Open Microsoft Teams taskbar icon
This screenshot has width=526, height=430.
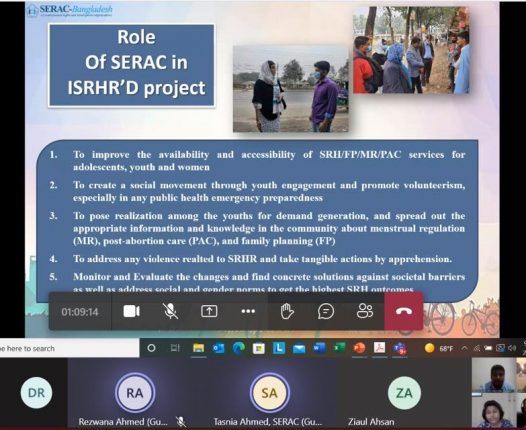[x=400, y=348]
